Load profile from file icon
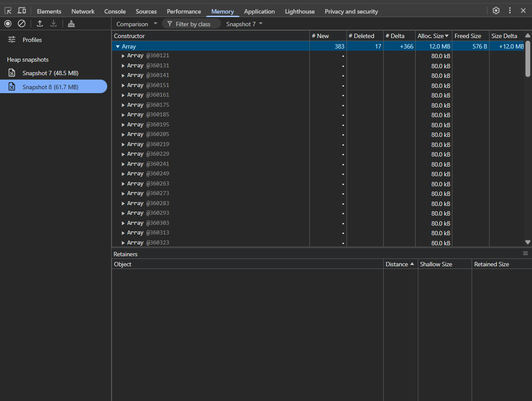The height and width of the screenshot is (401, 532). [x=40, y=24]
